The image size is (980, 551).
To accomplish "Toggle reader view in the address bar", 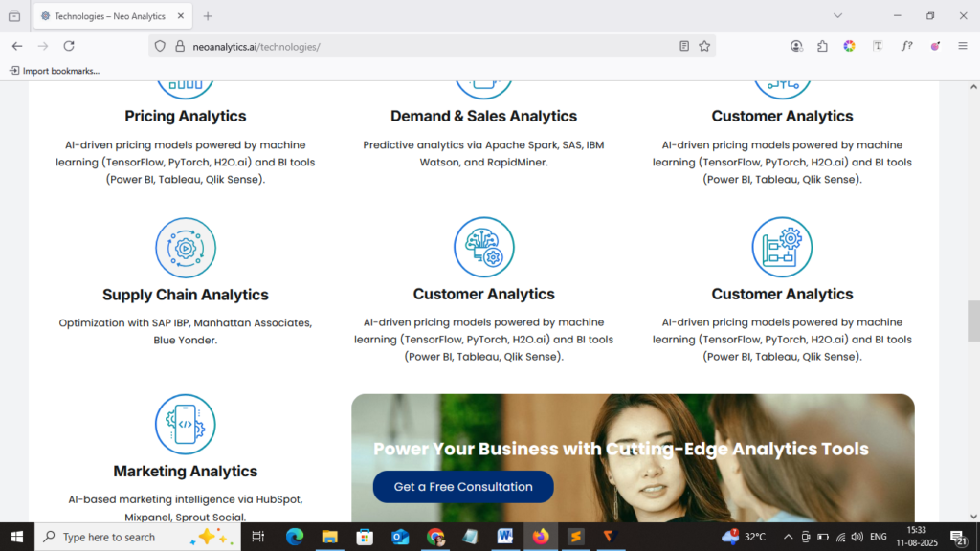I will [x=684, y=46].
